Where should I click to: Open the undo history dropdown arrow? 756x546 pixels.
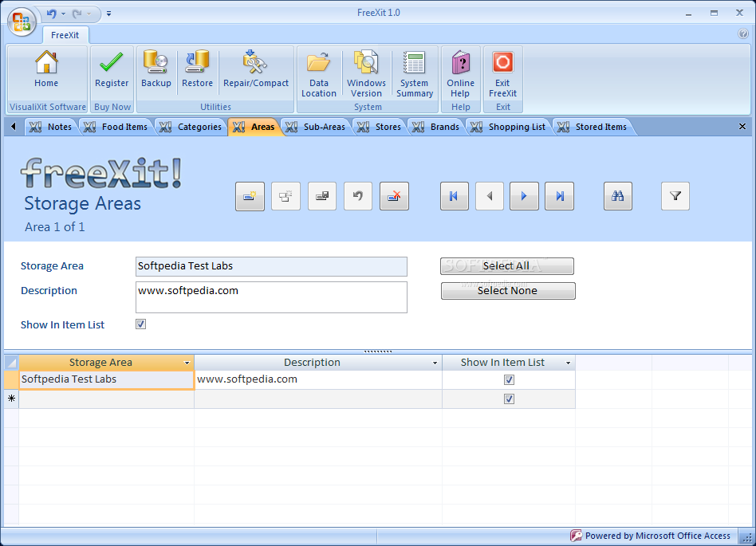(63, 14)
